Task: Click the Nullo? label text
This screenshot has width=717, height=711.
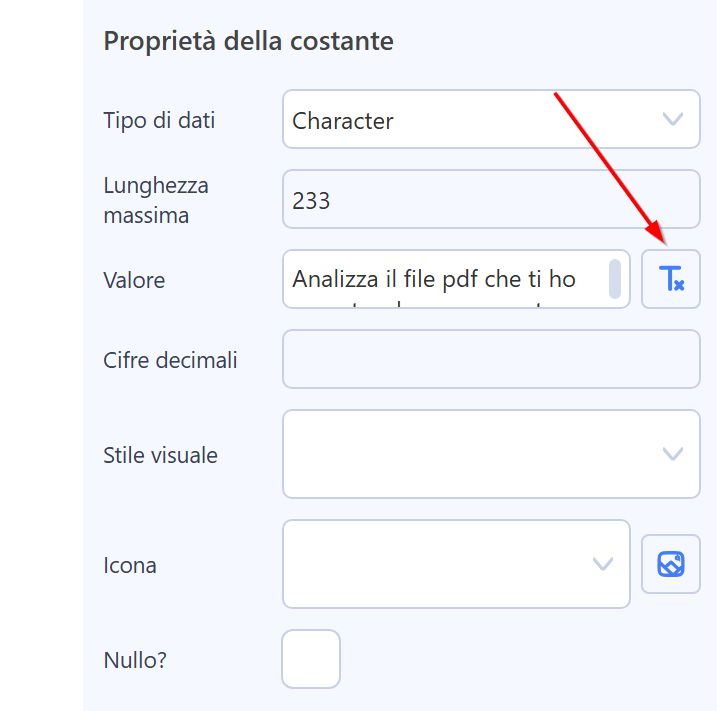Action: [x=135, y=660]
